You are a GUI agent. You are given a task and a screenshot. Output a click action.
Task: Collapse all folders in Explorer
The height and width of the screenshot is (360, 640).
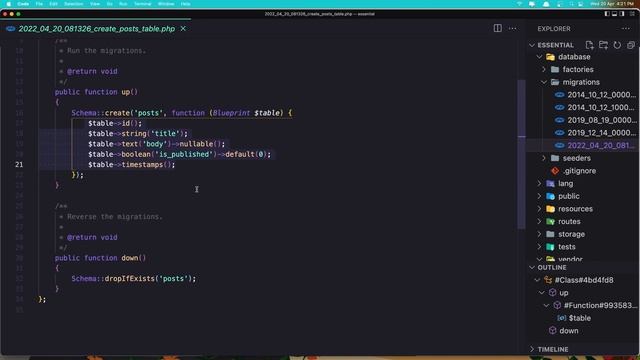click(x=631, y=45)
